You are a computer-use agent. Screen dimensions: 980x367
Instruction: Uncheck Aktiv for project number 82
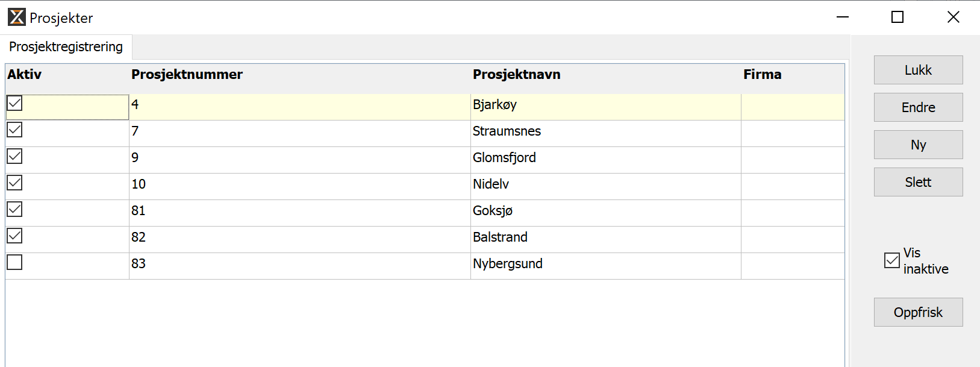[15, 236]
